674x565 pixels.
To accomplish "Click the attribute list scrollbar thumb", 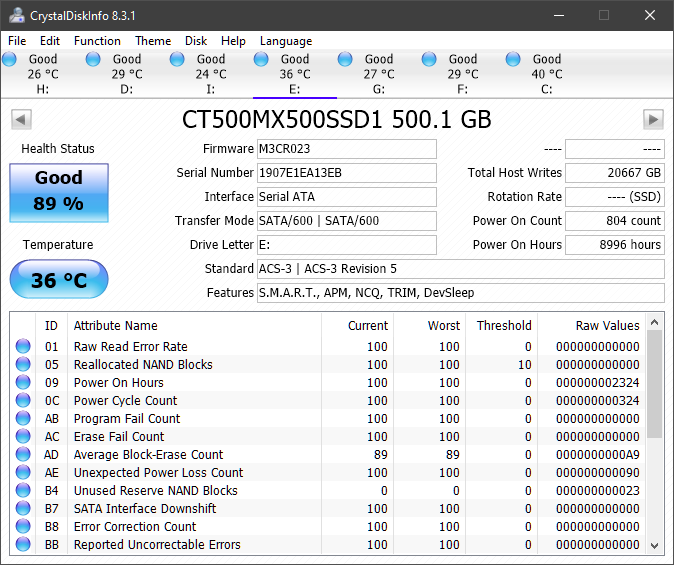I will point(655,384).
